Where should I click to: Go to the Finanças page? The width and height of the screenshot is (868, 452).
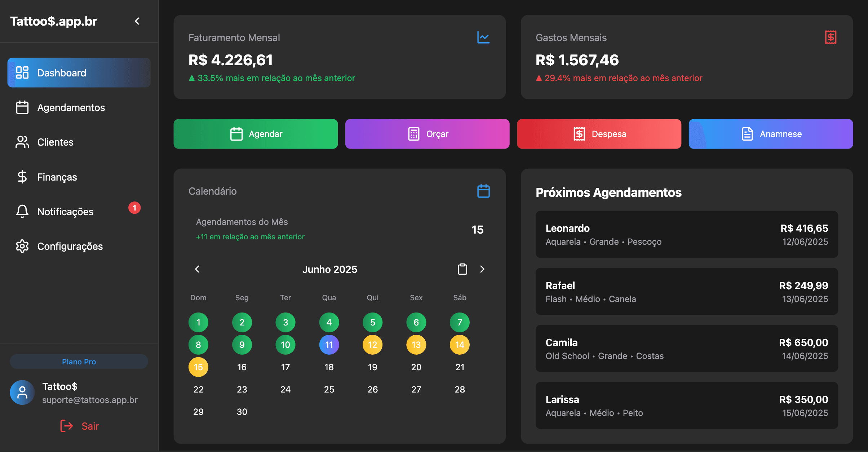(57, 177)
